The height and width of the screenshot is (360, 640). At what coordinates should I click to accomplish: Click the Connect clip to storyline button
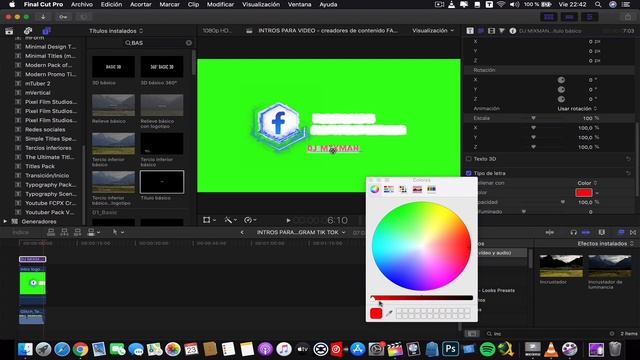click(x=51, y=232)
